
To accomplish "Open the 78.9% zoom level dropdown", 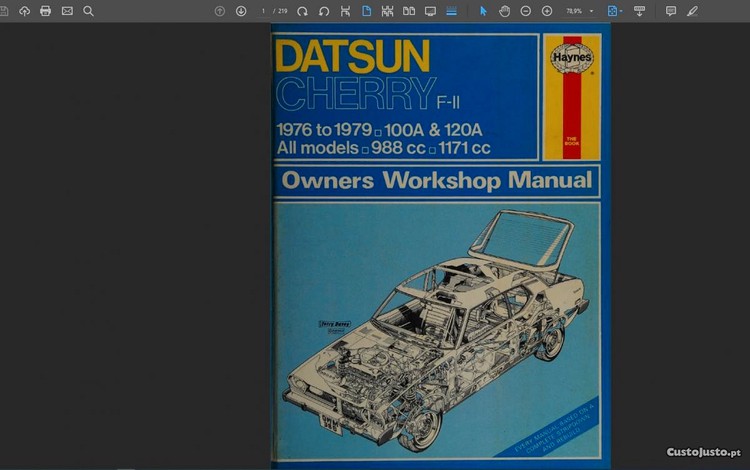I will (580, 11).
